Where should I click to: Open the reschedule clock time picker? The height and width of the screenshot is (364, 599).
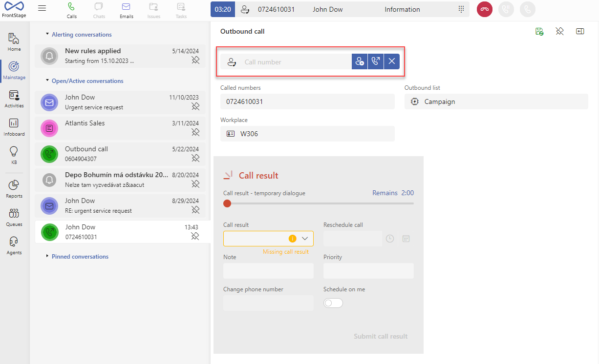click(x=390, y=239)
